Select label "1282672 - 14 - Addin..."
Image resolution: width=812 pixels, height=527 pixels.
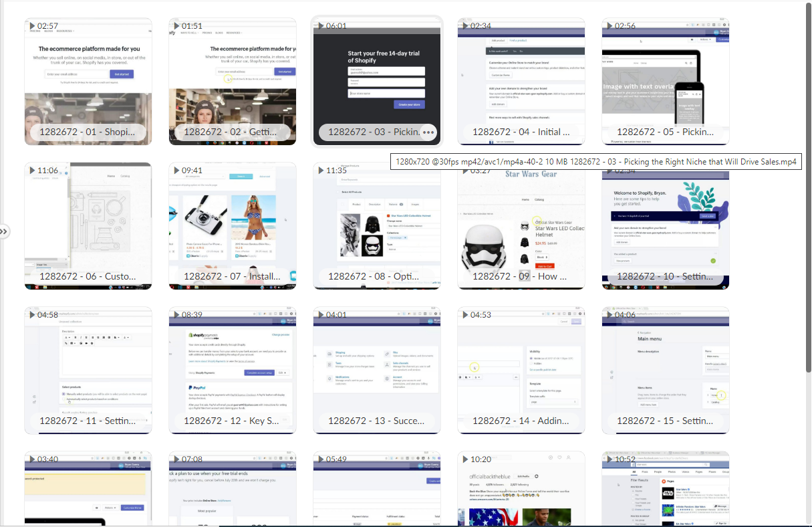(521, 421)
